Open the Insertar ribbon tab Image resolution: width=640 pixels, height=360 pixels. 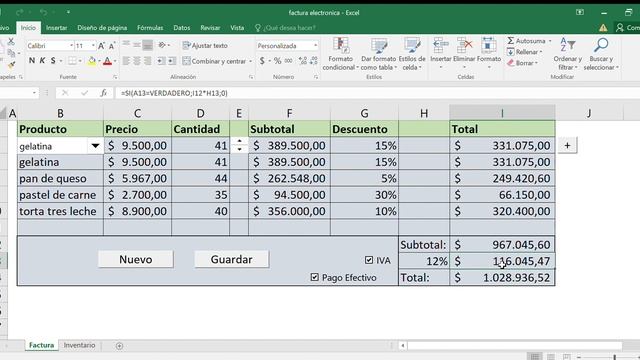[x=56, y=28]
